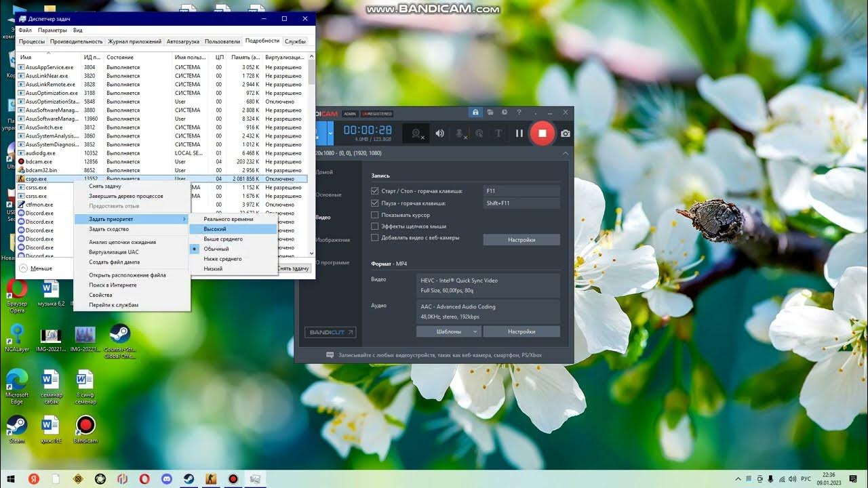Click Yandex icon in taskbar
The image size is (868, 488).
tap(34, 479)
